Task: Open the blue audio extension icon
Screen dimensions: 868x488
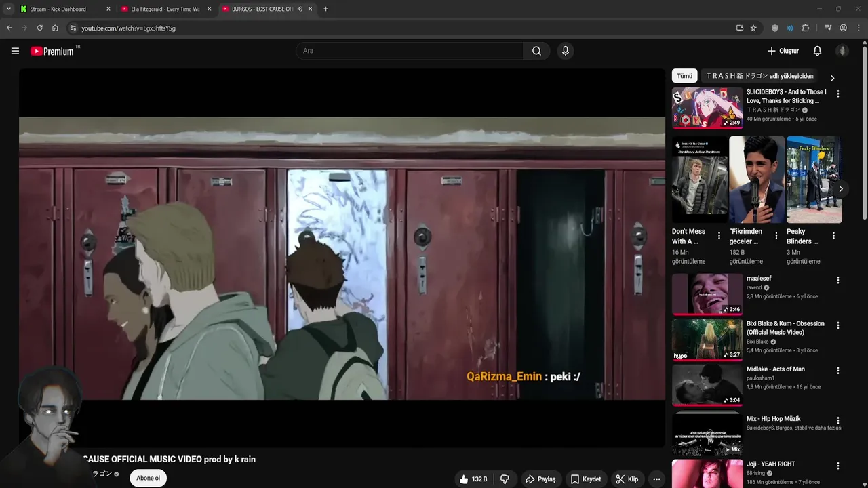Action: click(x=790, y=28)
